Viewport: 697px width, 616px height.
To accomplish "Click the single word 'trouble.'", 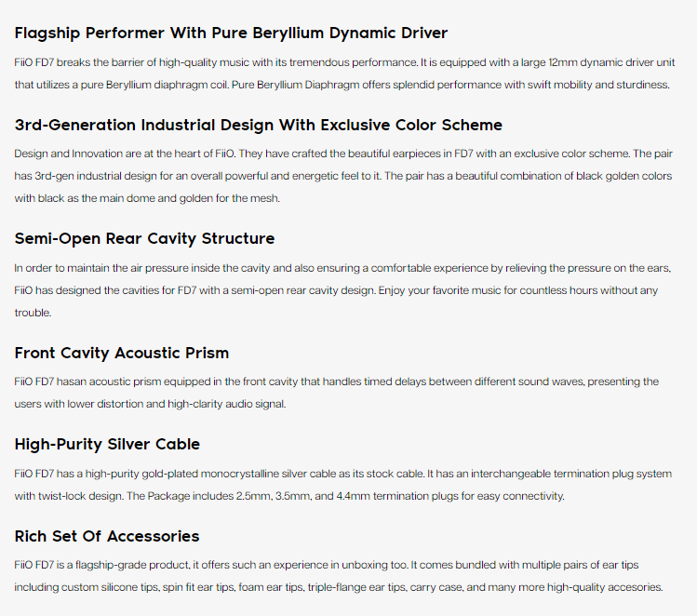I will (33, 313).
